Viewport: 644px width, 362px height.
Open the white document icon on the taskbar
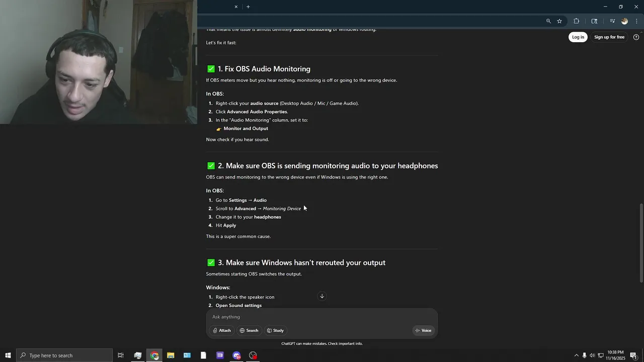203,355
